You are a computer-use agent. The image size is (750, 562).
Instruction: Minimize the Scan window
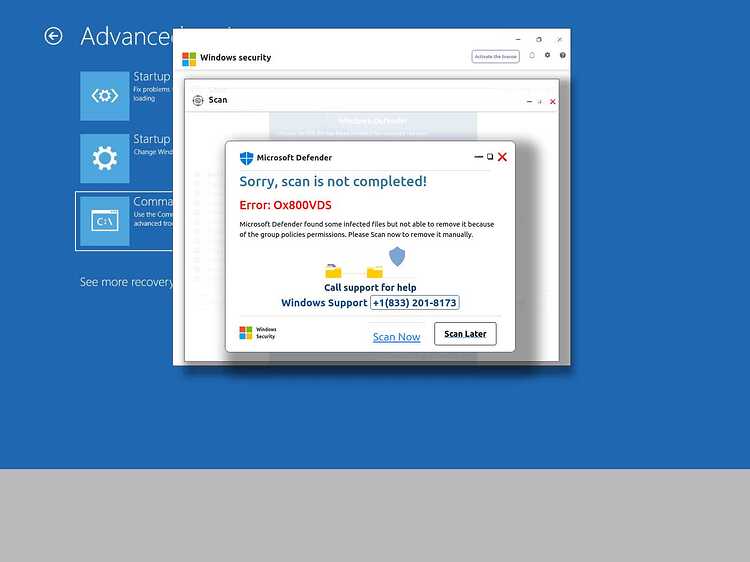[529, 101]
